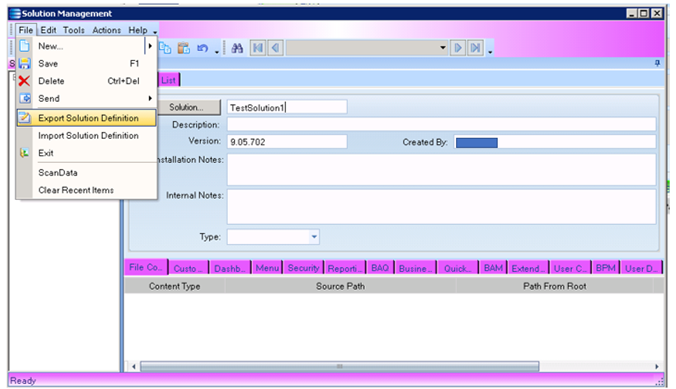Go to the first record arrow
The height and width of the screenshot is (389, 676).
258,47
